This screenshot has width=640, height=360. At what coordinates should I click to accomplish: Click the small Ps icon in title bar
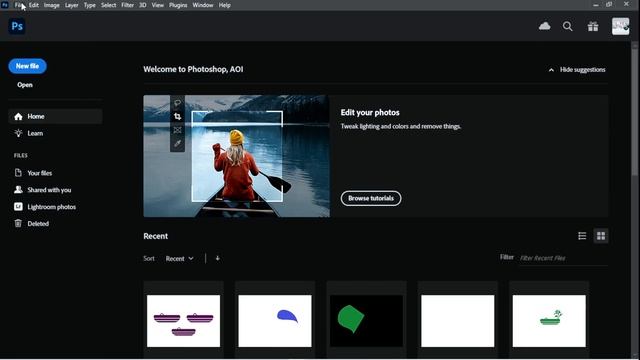pos(4,5)
